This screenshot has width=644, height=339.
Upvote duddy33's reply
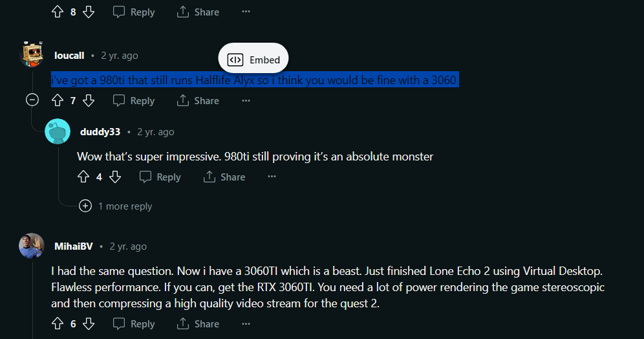(83, 177)
